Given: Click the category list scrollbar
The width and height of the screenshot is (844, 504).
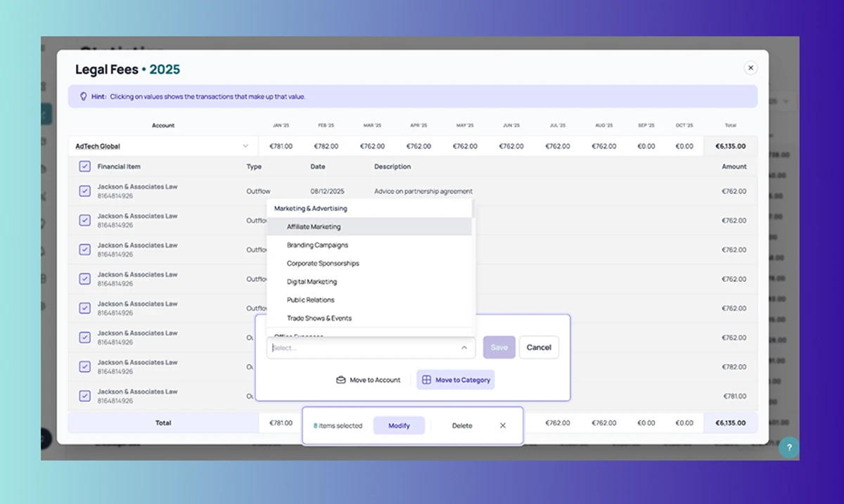Looking at the screenshot, I should pos(474,208).
